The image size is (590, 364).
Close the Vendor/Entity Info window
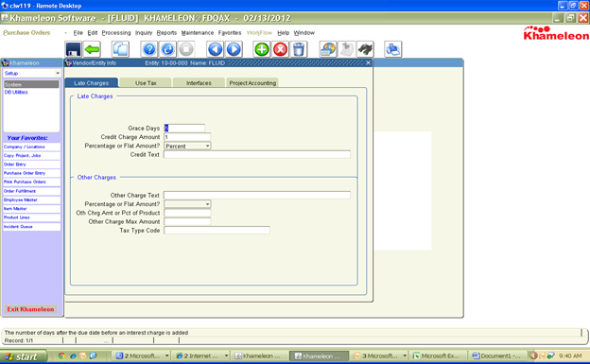[x=369, y=62]
